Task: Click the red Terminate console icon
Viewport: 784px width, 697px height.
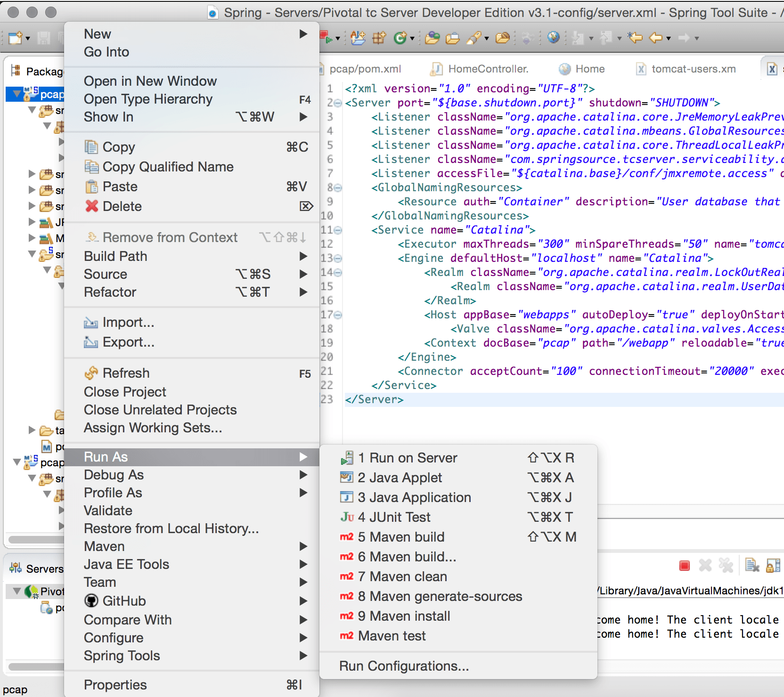Action: (685, 565)
